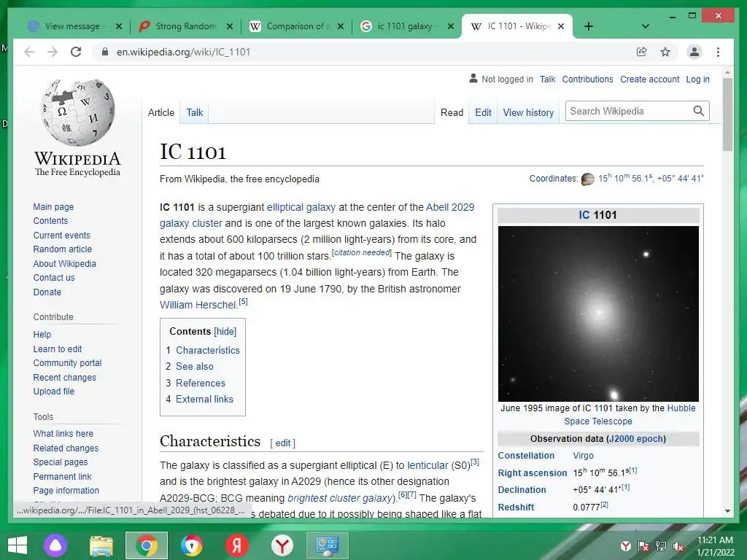Click the page vertical scrollbar thumb
747x560 pixels.
pos(727,114)
